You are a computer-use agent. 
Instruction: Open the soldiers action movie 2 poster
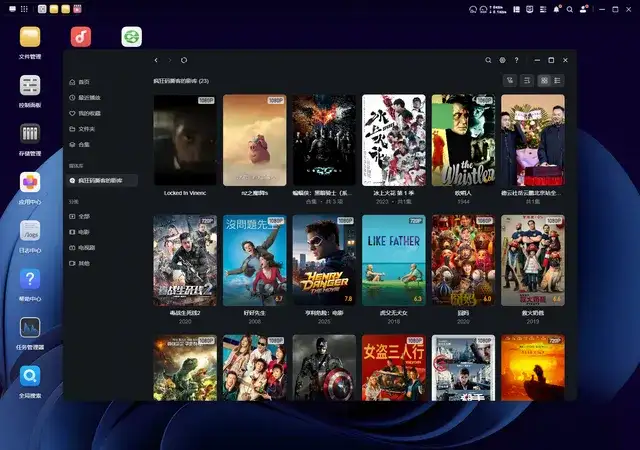click(x=185, y=261)
